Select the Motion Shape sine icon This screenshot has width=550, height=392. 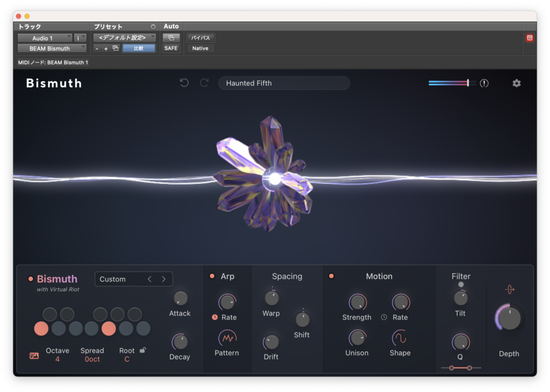tap(400, 338)
